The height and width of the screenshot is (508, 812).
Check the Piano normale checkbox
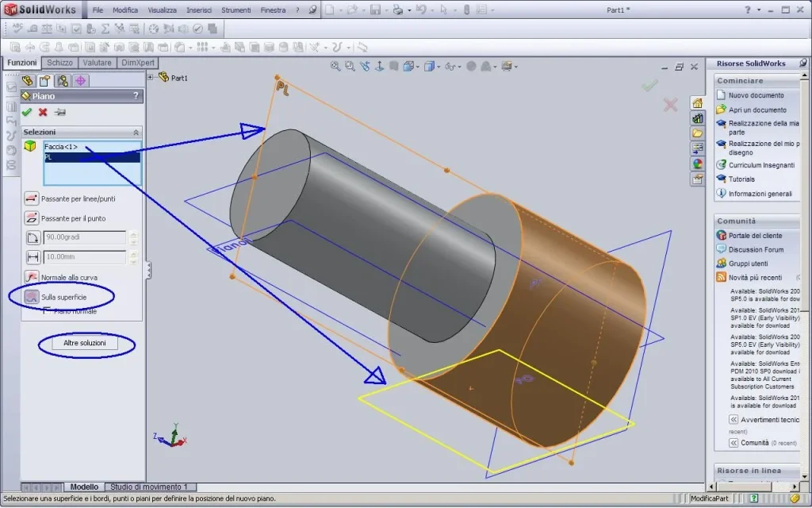point(47,311)
